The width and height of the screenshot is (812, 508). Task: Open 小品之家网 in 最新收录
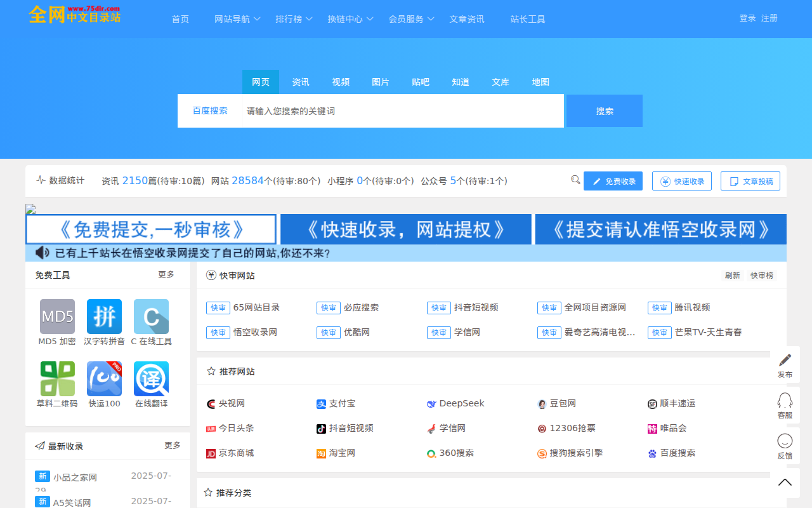pyautogui.click(x=75, y=478)
